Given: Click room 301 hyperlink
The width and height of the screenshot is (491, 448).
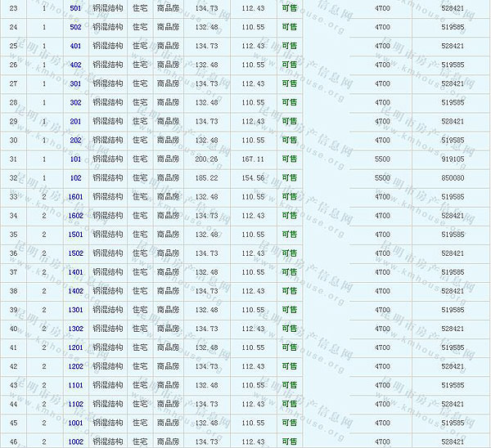Looking at the screenshot, I should coord(75,83).
